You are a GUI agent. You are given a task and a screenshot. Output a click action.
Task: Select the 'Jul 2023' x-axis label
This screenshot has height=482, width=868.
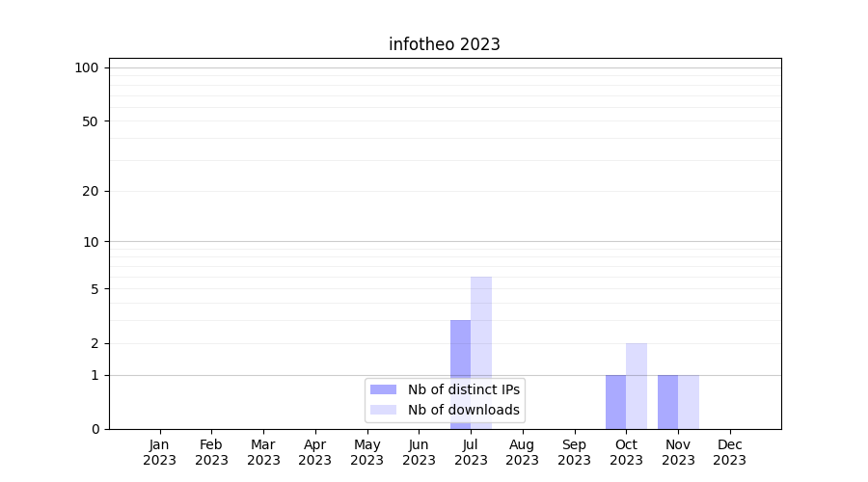[x=471, y=452]
